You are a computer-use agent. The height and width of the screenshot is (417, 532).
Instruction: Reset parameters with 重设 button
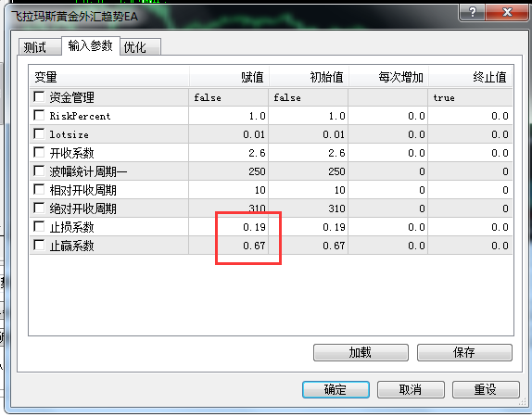pos(486,389)
